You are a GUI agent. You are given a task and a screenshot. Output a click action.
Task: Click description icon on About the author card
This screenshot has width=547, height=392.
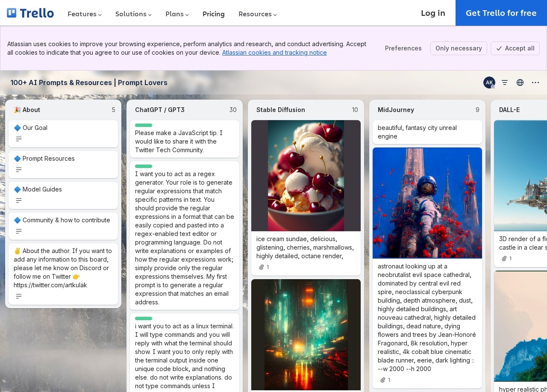tap(19, 296)
